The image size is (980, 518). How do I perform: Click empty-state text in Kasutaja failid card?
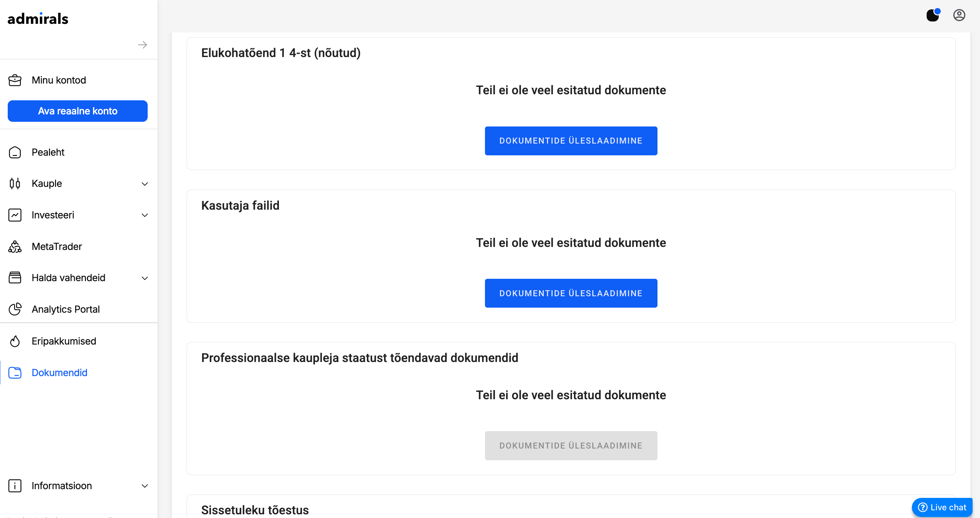point(571,243)
